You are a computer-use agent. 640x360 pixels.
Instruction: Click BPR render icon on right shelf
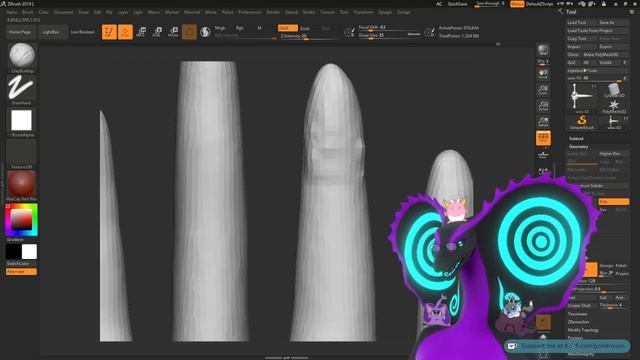(x=543, y=51)
